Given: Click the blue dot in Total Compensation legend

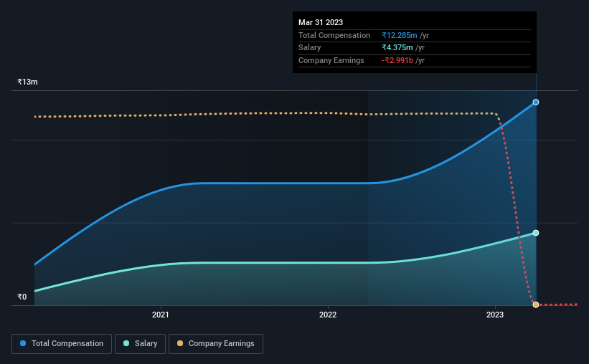Looking at the screenshot, I should click(23, 343).
